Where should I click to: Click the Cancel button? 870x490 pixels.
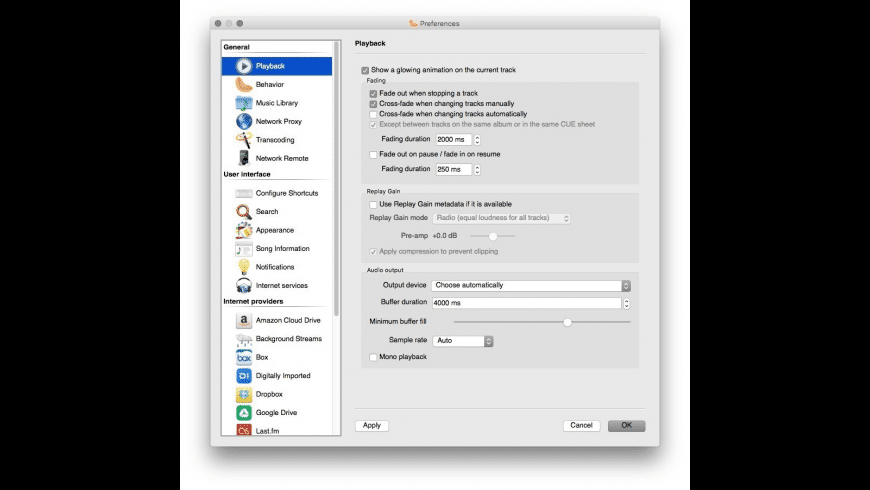point(581,426)
